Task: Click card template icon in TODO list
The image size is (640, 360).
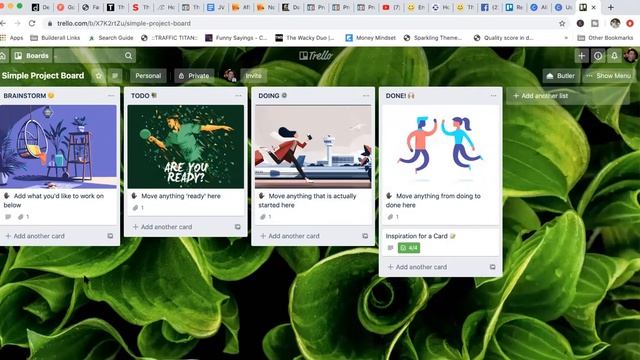Action: coord(238,227)
